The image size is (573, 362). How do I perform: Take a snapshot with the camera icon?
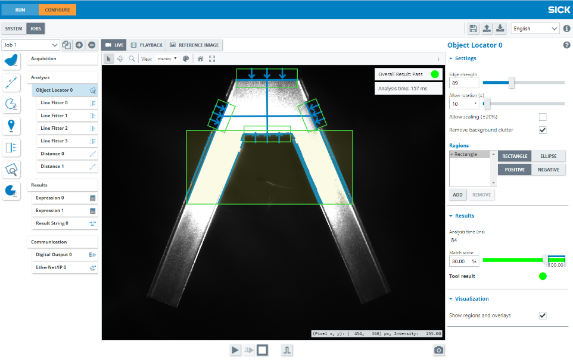tap(439, 350)
